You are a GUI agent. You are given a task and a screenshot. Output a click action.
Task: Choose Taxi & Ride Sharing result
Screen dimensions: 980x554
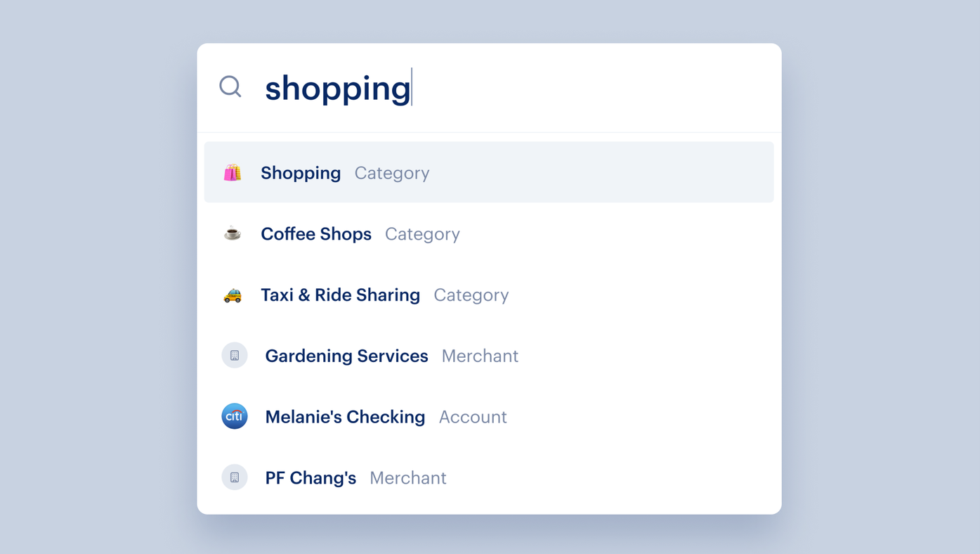coord(489,295)
